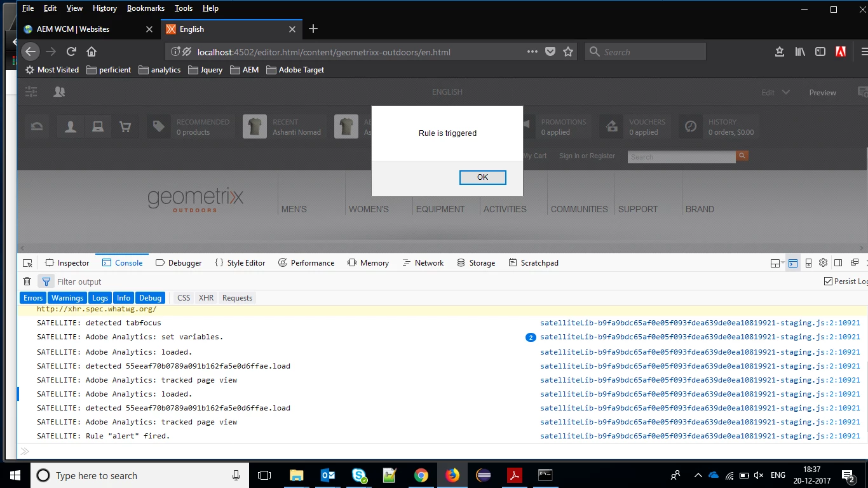Dock devtools to side of window
This screenshot has height=488, width=868.
(838, 263)
